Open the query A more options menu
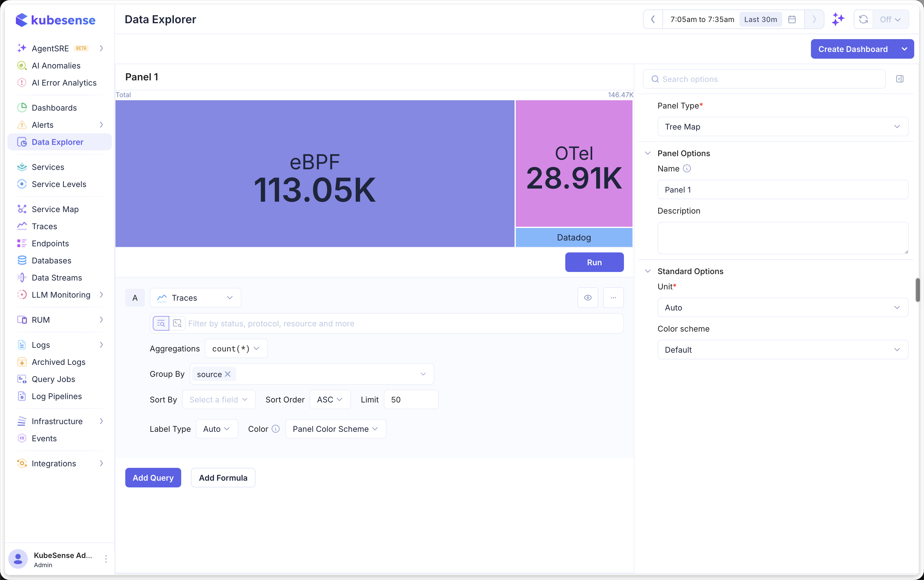The width and height of the screenshot is (924, 580). coord(613,298)
